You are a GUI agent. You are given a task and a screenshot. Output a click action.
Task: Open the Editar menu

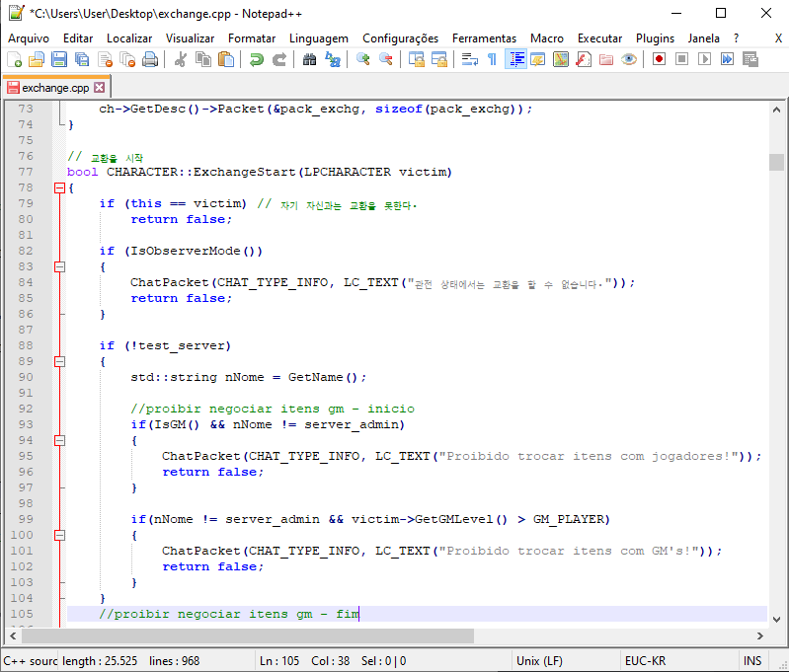[78, 38]
